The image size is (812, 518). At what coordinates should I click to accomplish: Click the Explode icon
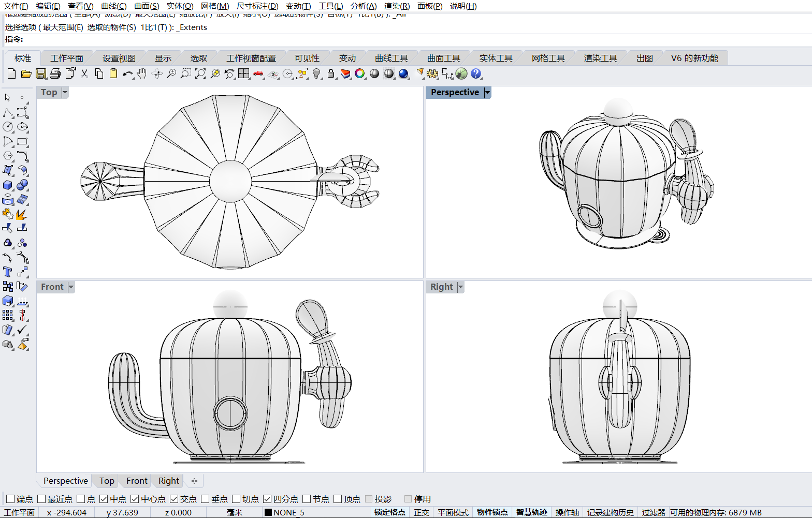point(22,214)
